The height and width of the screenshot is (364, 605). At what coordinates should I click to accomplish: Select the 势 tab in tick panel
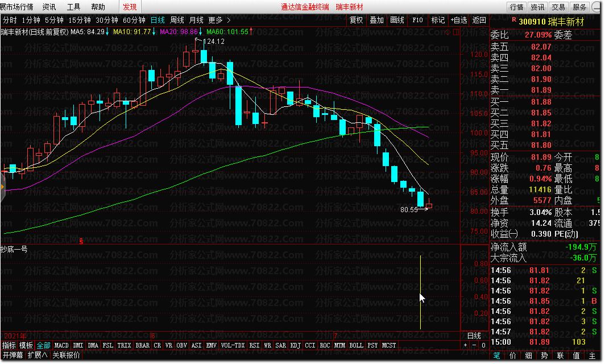tap(544, 355)
